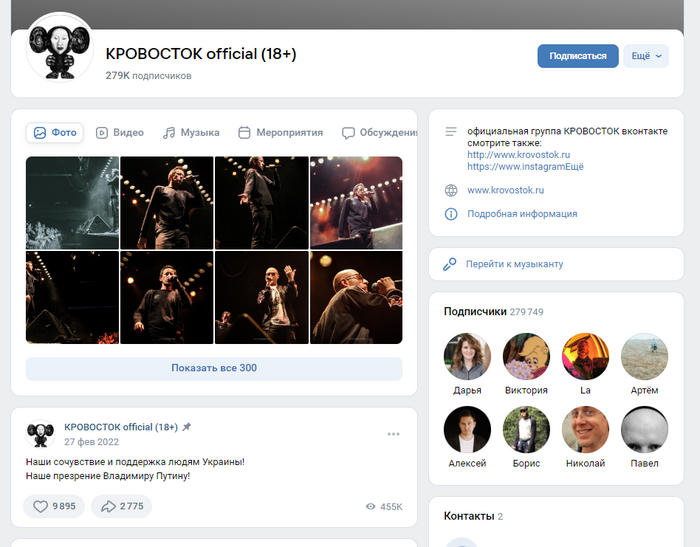Viewport: 700px width, 547px height.
Task: Click the Музыка tab note icon
Action: tap(169, 133)
